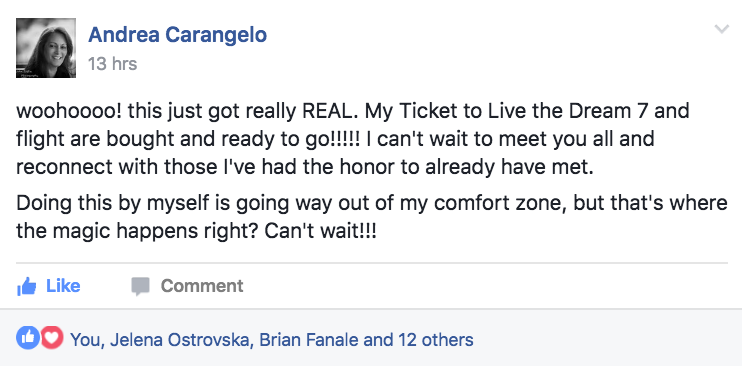This screenshot has width=742, height=366.
Task: Click the Like text label
Action: point(63,286)
